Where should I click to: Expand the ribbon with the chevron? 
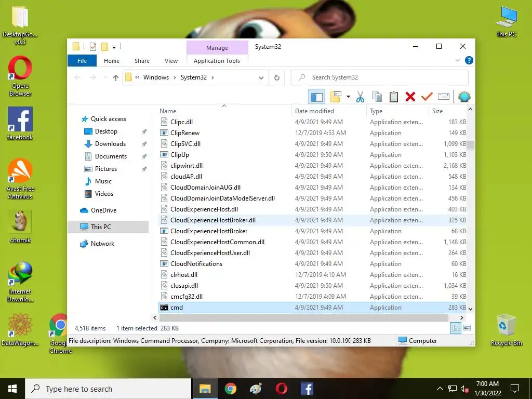(x=458, y=60)
